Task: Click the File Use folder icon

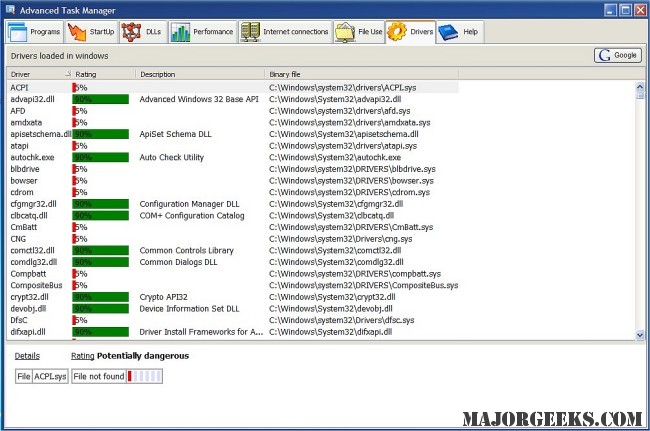Action: (345, 32)
